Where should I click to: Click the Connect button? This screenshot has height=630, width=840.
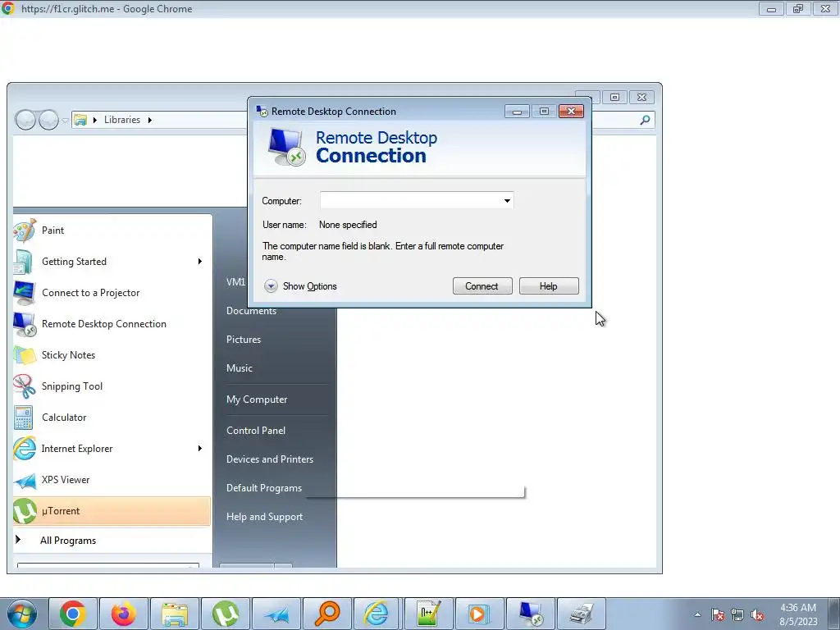[x=482, y=286]
